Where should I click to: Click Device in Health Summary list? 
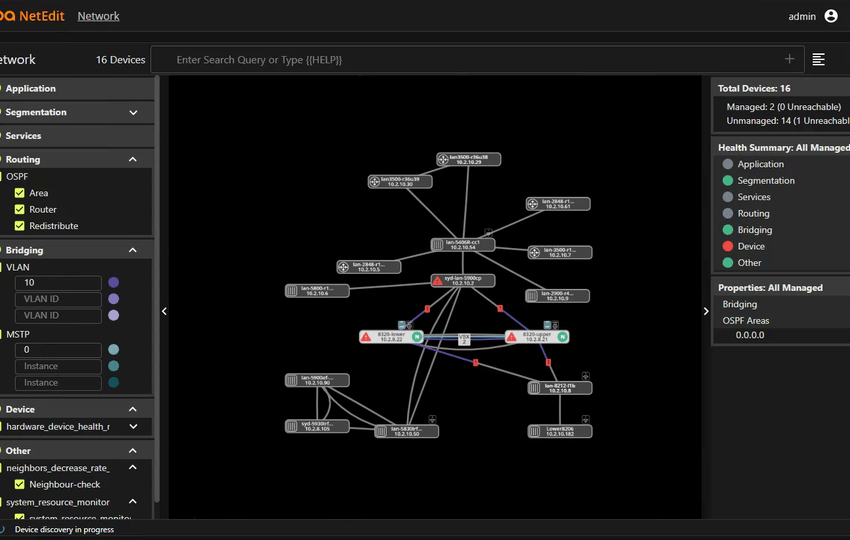pyautogui.click(x=751, y=246)
